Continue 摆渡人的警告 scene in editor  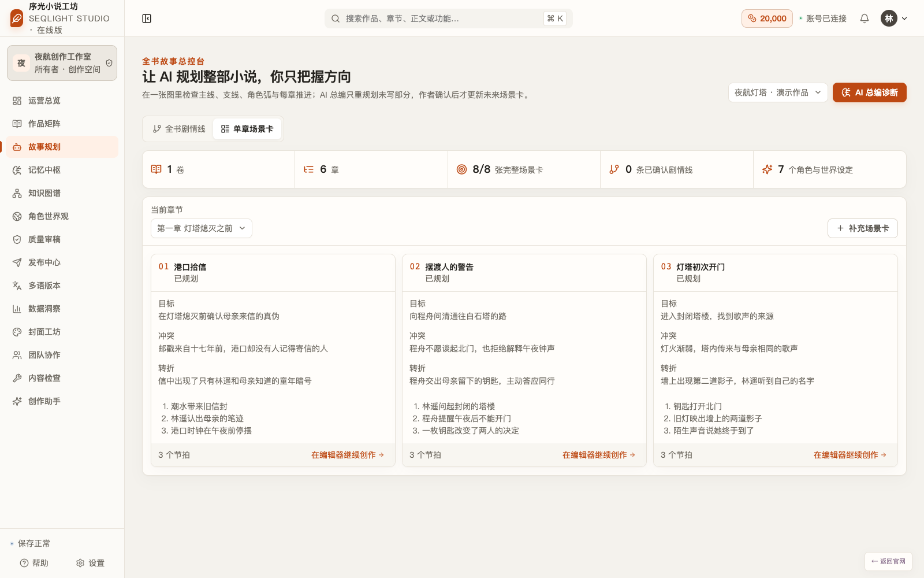(x=599, y=455)
